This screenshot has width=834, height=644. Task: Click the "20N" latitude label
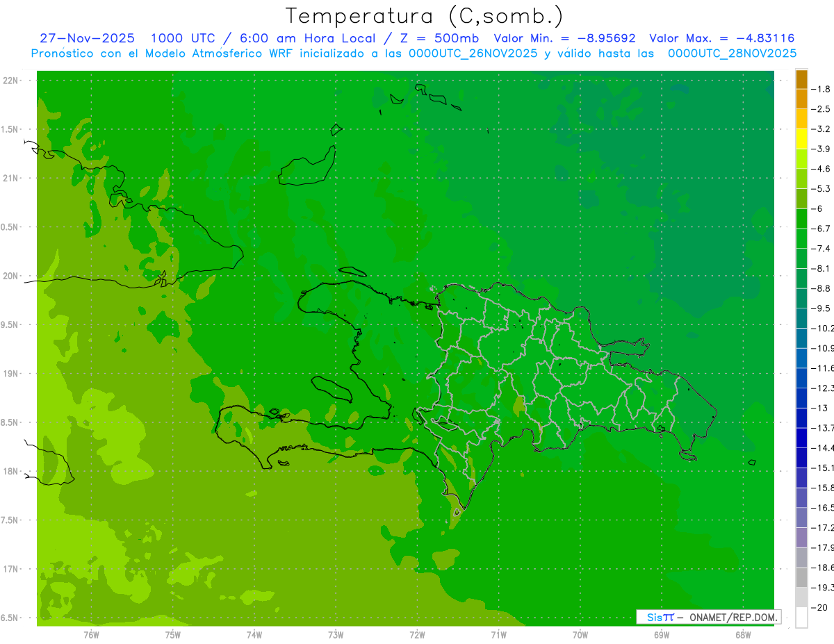pyautogui.click(x=10, y=276)
